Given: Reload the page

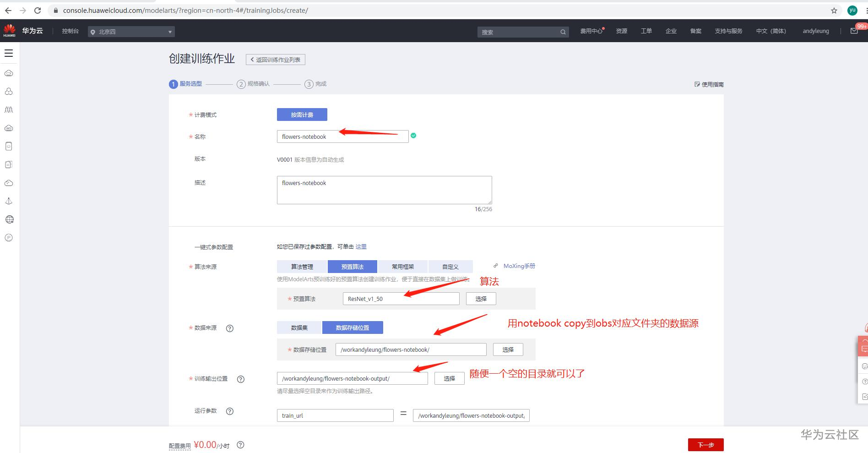Looking at the screenshot, I should [38, 11].
